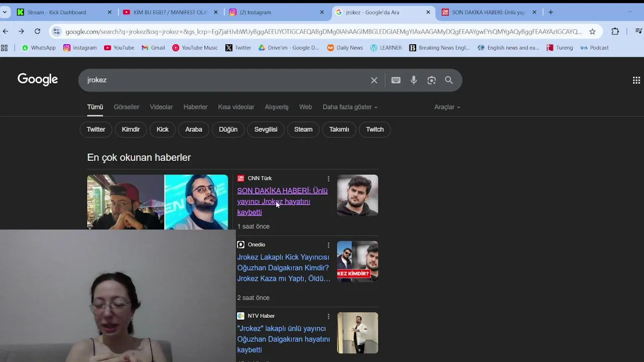Open the on-screen keyboard input tool

pyautogui.click(x=396, y=80)
